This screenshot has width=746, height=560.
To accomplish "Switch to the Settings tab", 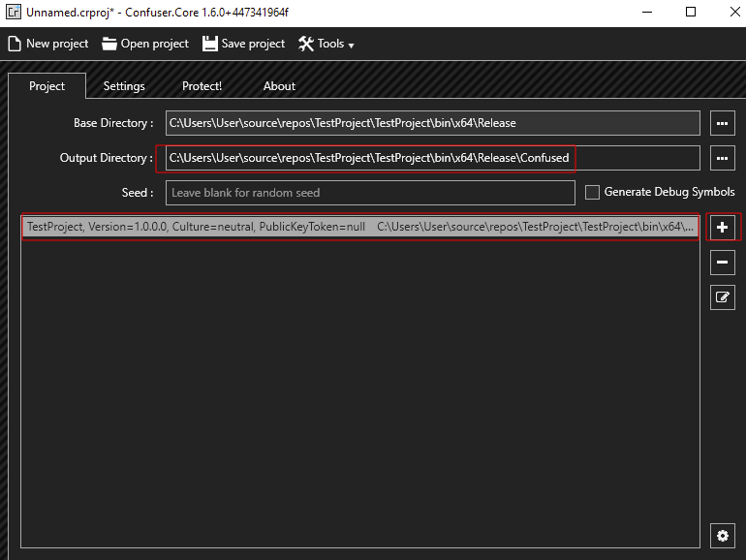I will (124, 86).
